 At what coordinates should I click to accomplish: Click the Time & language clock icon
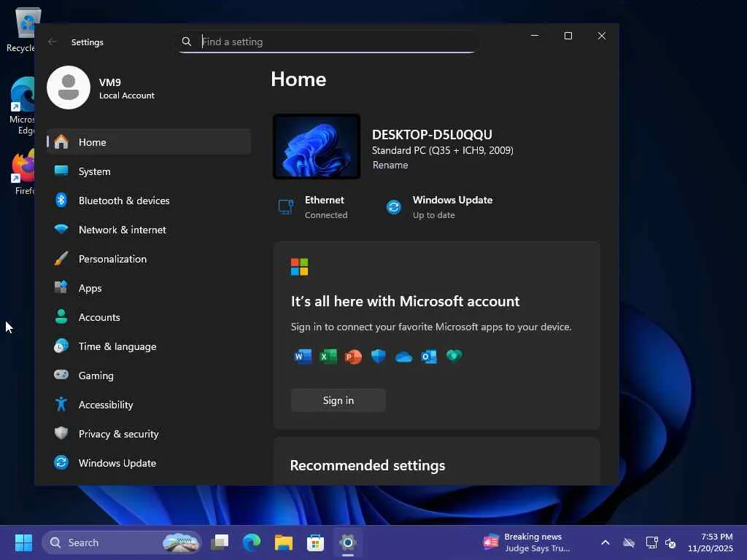61,346
